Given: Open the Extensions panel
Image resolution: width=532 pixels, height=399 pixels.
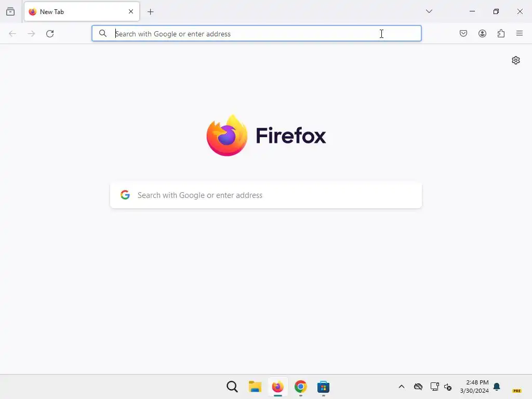Looking at the screenshot, I should click(x=501, y=33).
